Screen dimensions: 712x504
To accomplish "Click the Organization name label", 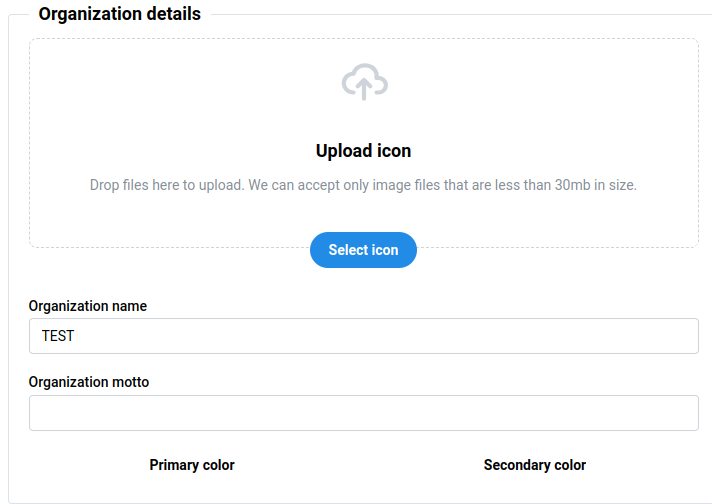I will (88, 306).
